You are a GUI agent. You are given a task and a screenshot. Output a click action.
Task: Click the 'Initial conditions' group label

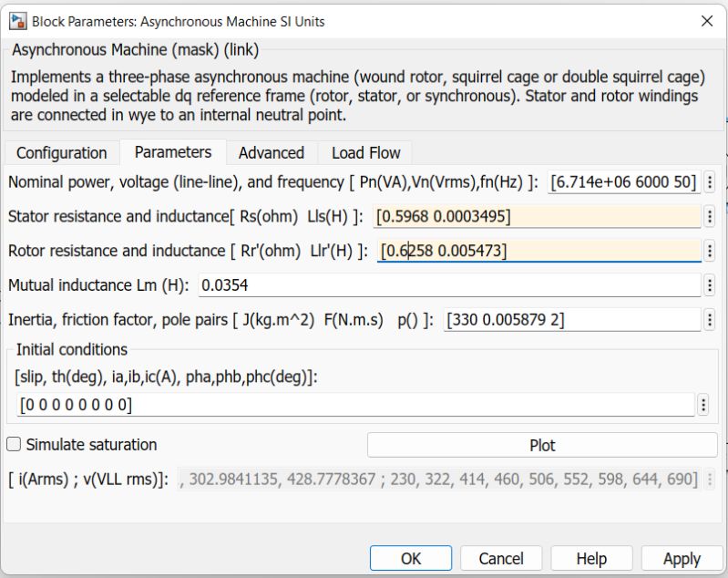click(x=71, y=349)
